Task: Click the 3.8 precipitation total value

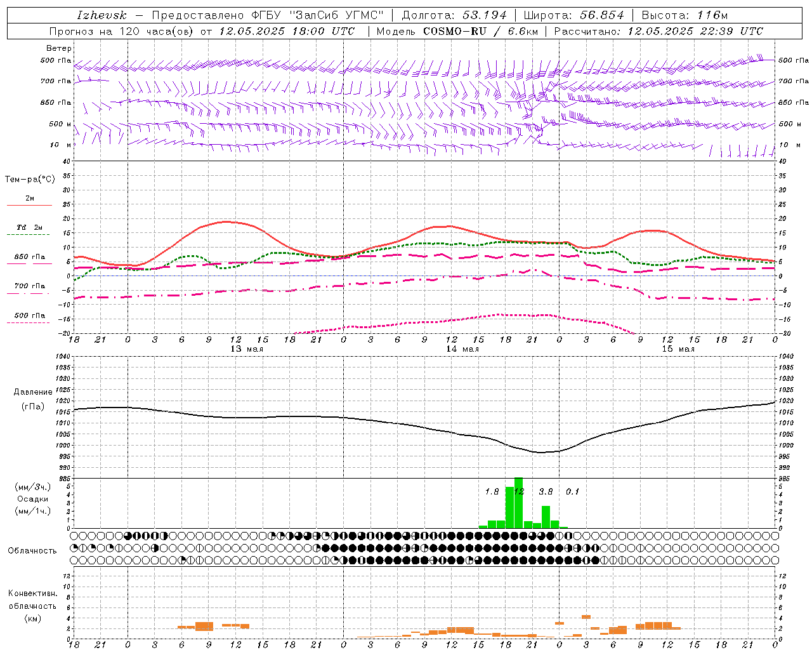Action: pyautogui.click(x=546, y=491)
